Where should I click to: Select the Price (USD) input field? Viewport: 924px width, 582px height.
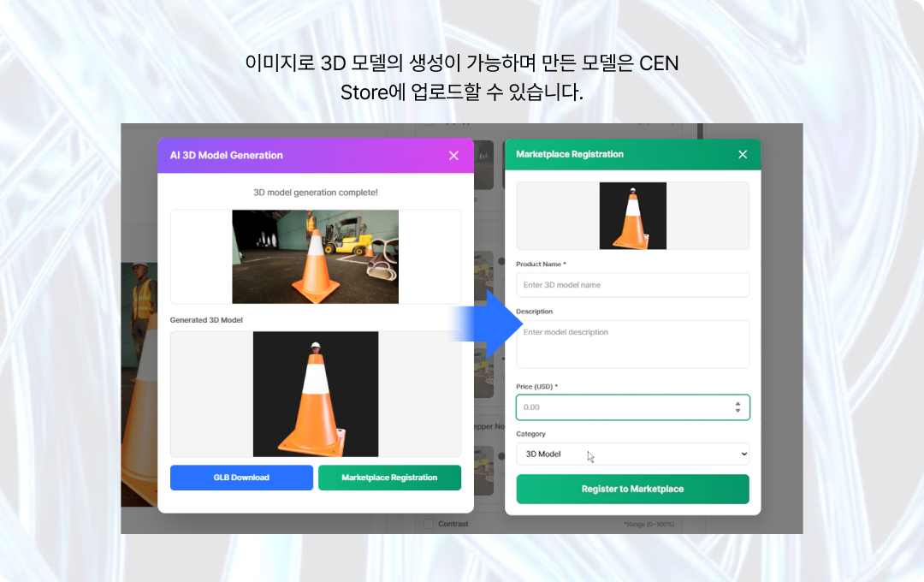pyautogui.click(x=620, y=407)
